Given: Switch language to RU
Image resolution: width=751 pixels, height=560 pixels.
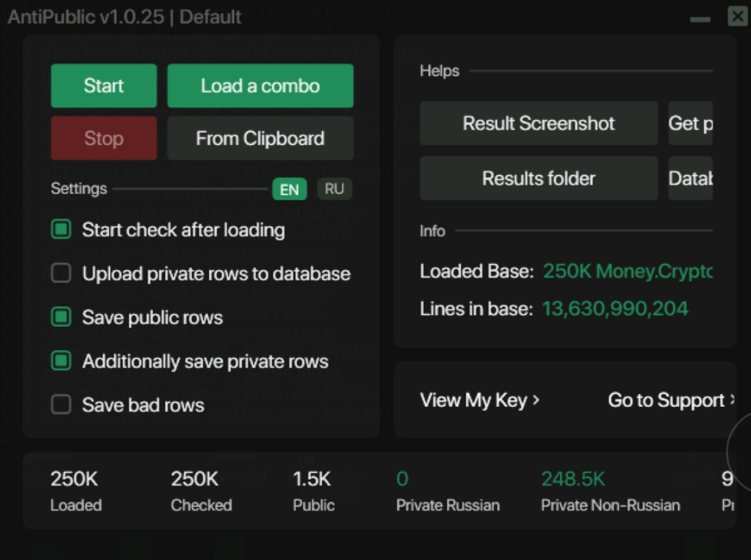Looking at the screenshot, I should pyautogui.click(x=334, y=189).
